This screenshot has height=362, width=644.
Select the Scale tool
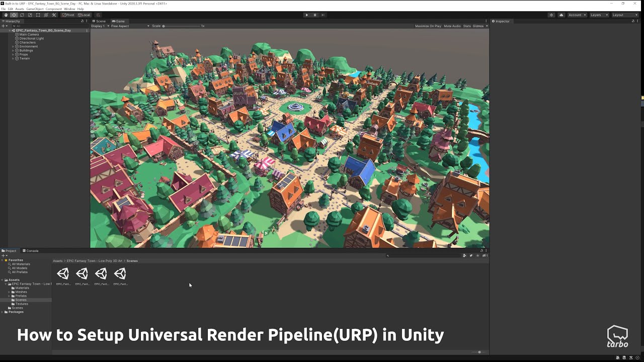point(30,15)
